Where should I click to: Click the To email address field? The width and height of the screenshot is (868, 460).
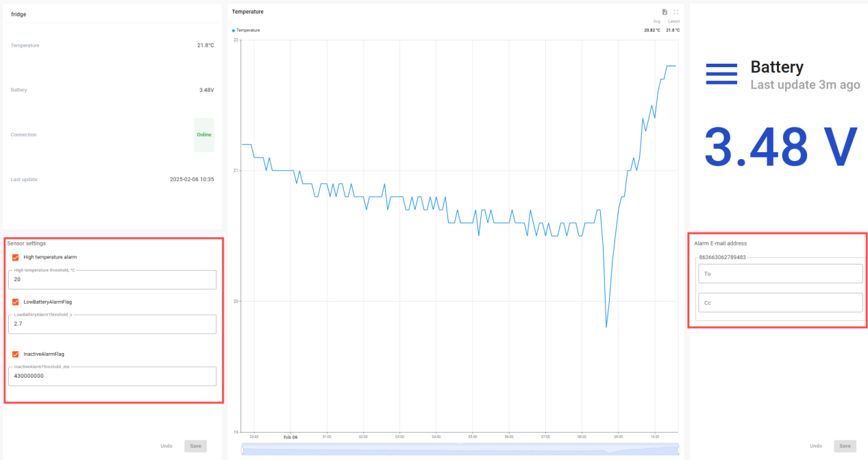click(x=780, y=274)
